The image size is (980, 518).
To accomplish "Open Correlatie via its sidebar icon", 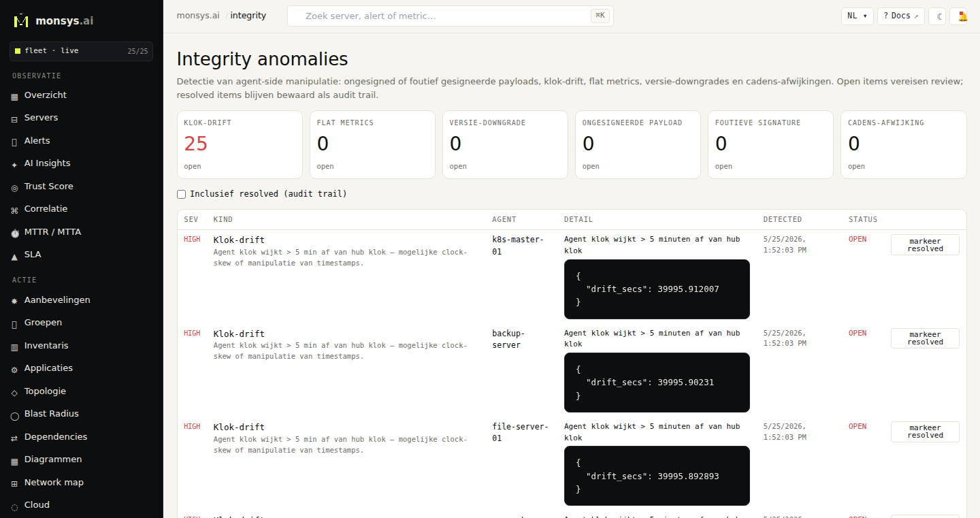I will pyautogui.click(x=15, y=210).
